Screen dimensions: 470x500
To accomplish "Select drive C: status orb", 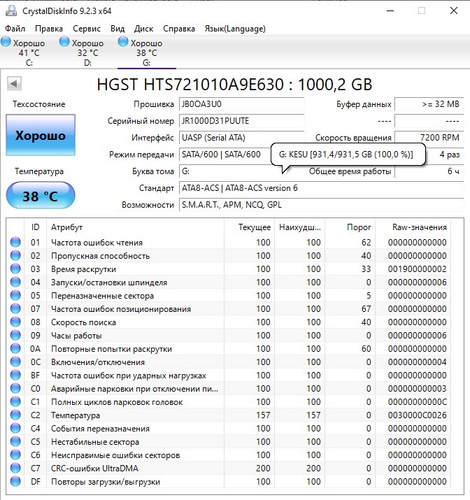I will coord(6,42).
